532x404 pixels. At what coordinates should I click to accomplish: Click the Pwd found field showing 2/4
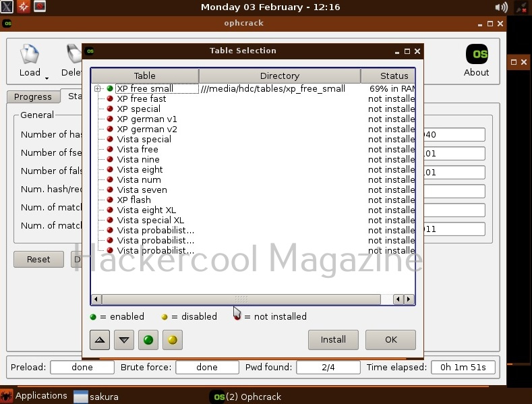(328, 368)
